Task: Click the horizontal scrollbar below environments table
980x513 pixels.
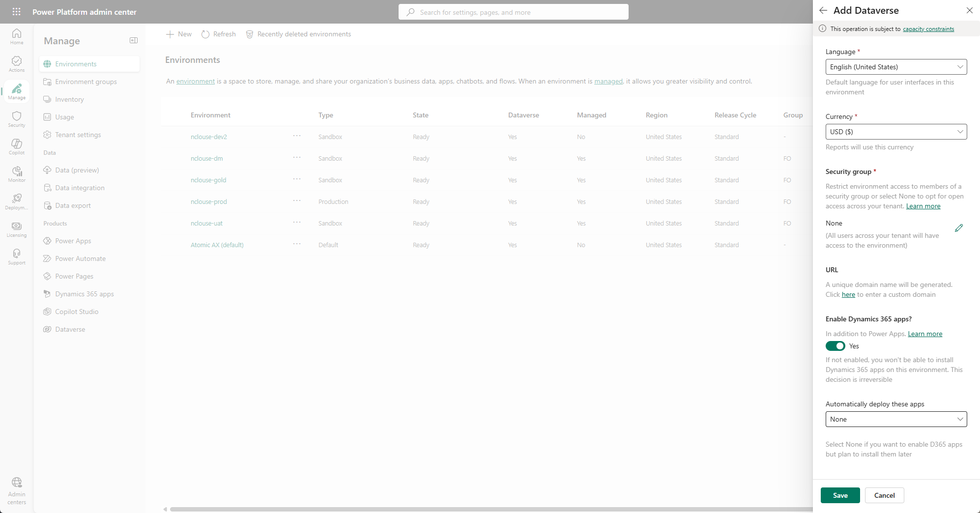Action: click(487, 509)
